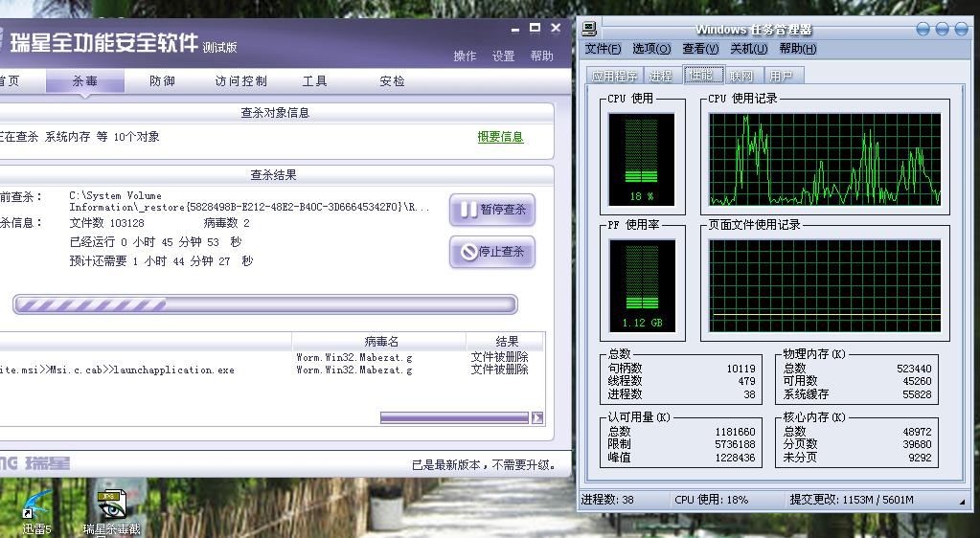Switch to 应用程序 tab in Task Manager
Viewport: 980px width, 538px height.
614,77
